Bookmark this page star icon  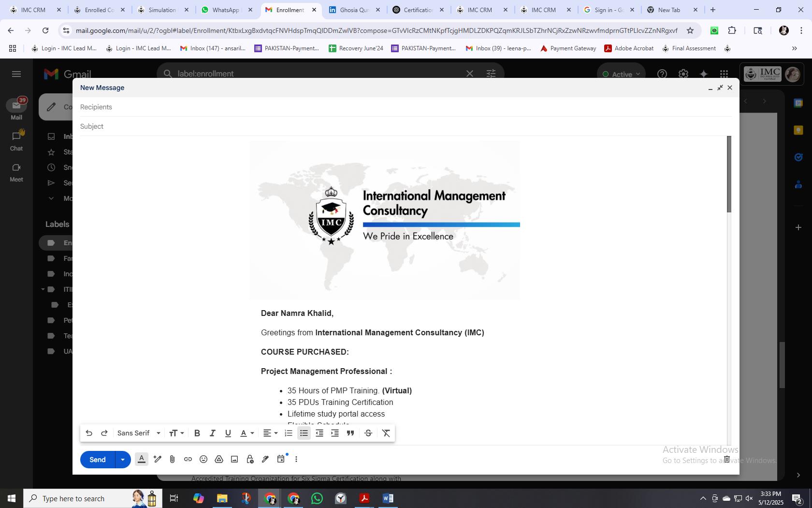tap(690, 30)
